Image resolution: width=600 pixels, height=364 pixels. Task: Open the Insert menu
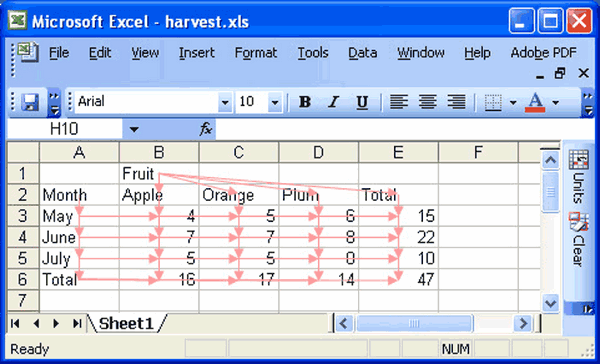click(x=197, y=53)
